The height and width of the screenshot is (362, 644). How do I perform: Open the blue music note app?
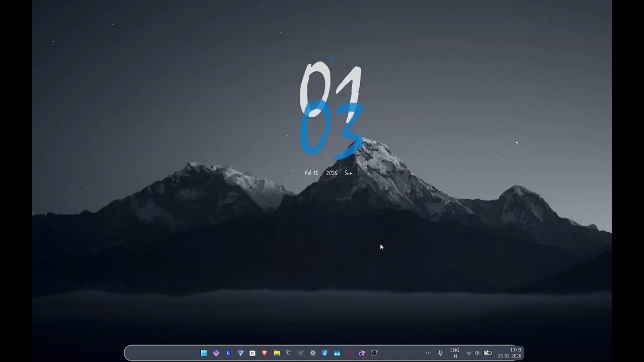(x=325, y=353)
